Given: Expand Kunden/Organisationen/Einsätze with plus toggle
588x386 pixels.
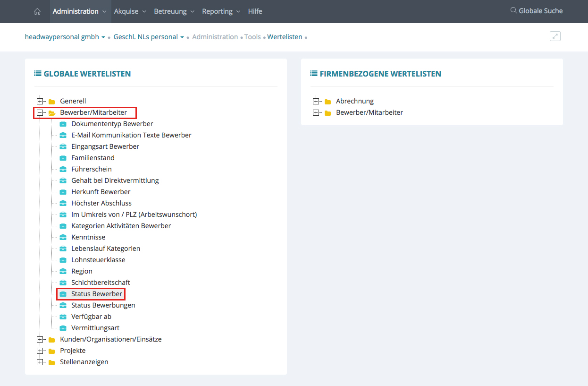Looking at the screenshot, I should (x=40, y=339).
